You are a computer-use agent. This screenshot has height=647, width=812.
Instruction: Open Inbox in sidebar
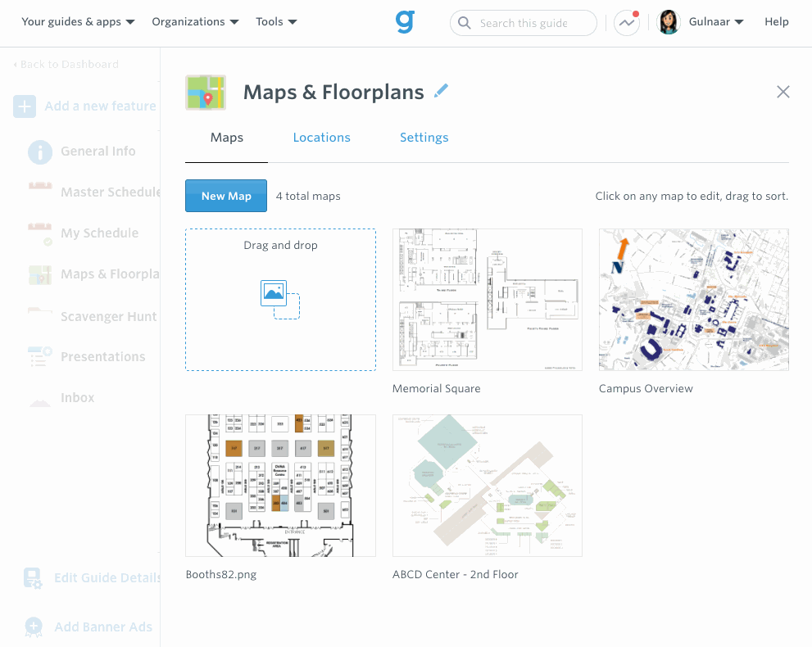click(x=78, y=397)
